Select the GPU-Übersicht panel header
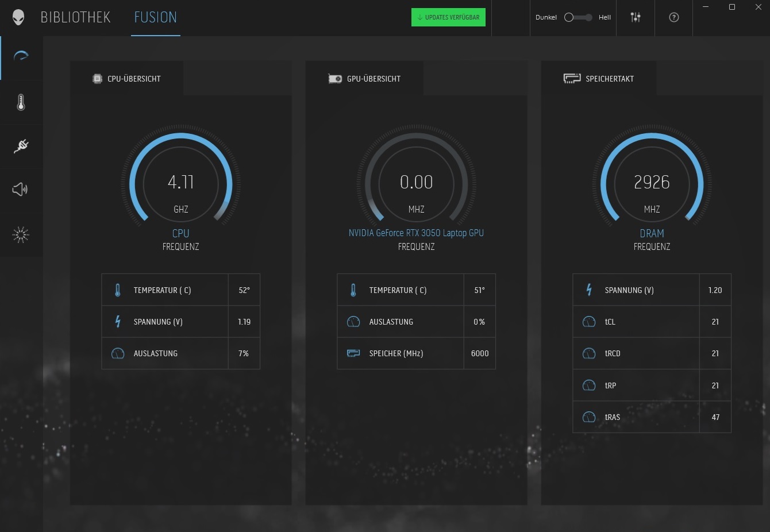770x532 pixels. tap(365, 79)
